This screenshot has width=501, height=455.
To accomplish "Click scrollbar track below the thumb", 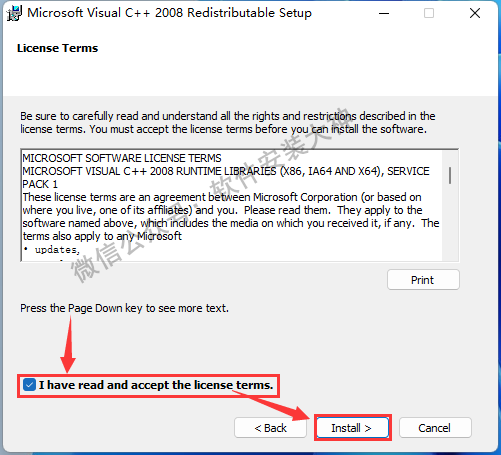I will pyautogui.click(x=450, y=223).
